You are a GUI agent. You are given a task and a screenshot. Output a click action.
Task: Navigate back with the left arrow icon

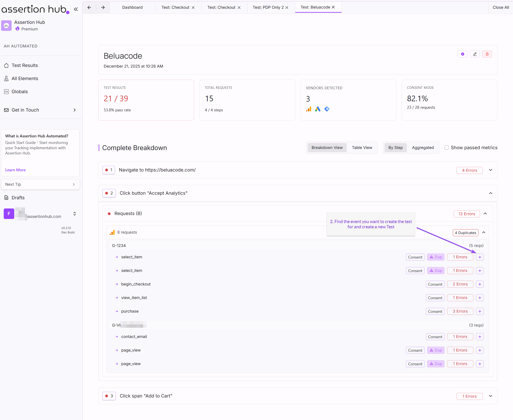[89, 7]
